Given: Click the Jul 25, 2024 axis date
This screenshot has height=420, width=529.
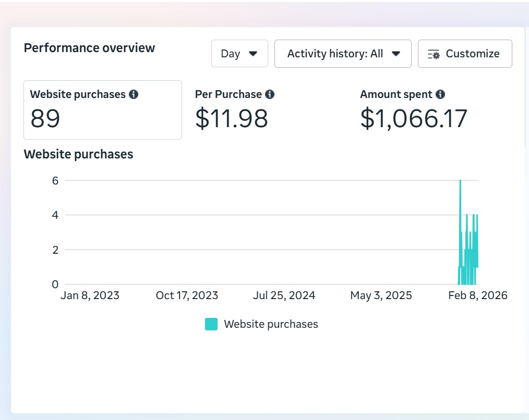Looking at the screenshot, I should point(284,295).
